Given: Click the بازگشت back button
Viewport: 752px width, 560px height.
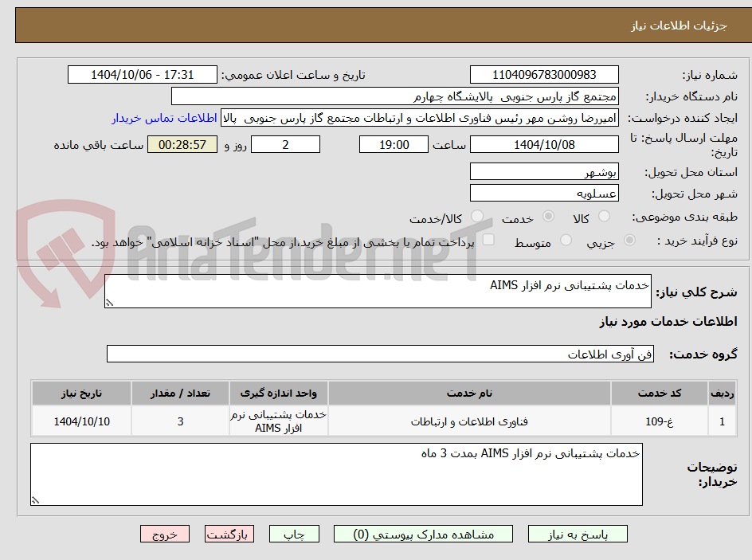Looking at the screenshot, I should point(229,534).
